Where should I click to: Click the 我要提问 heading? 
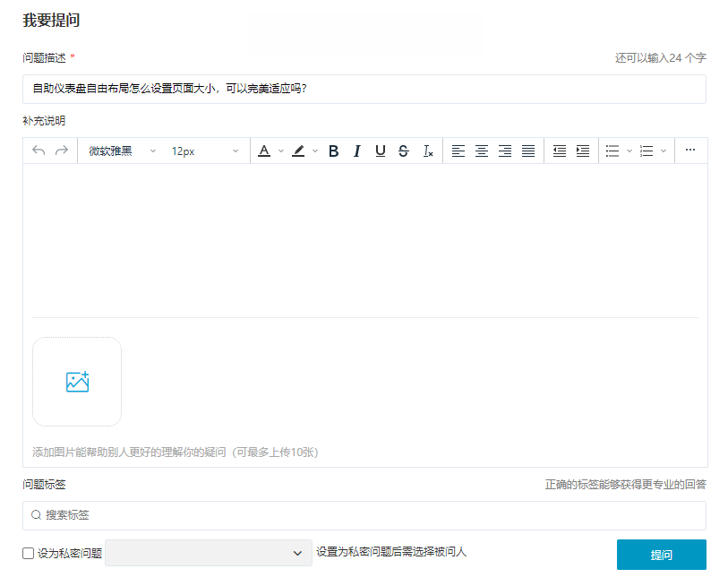(x=52, y=20)
